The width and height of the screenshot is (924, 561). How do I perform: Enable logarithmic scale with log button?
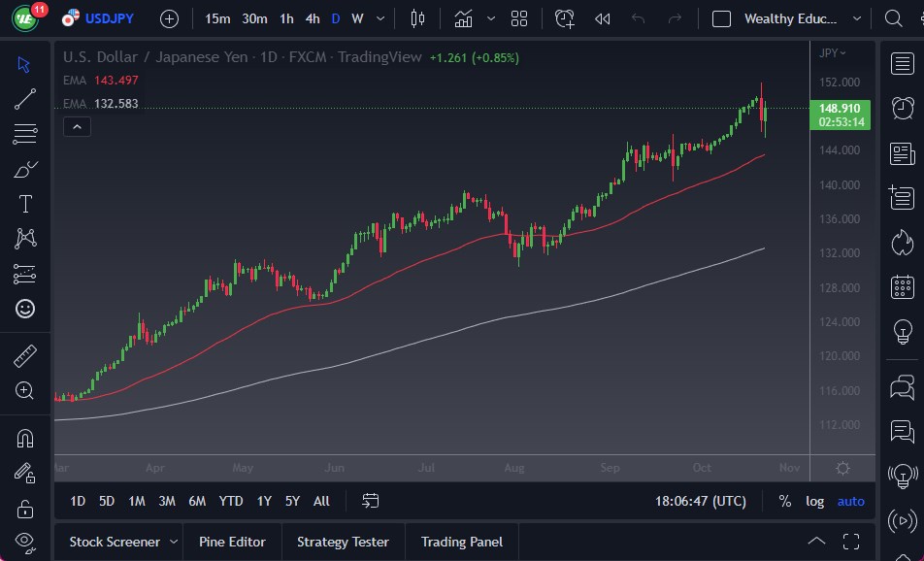click(x=813, y=501)
